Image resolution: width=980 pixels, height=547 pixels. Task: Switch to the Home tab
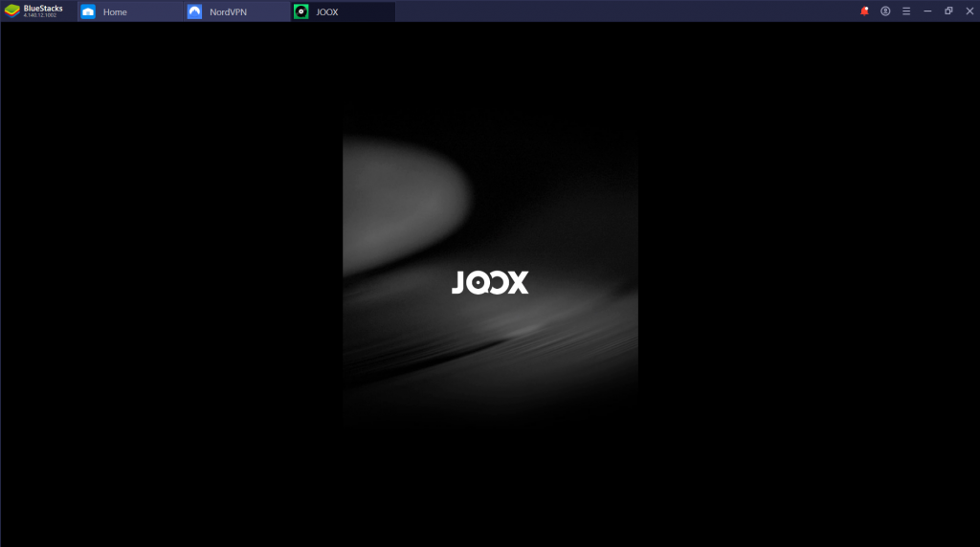pos(130,11)
